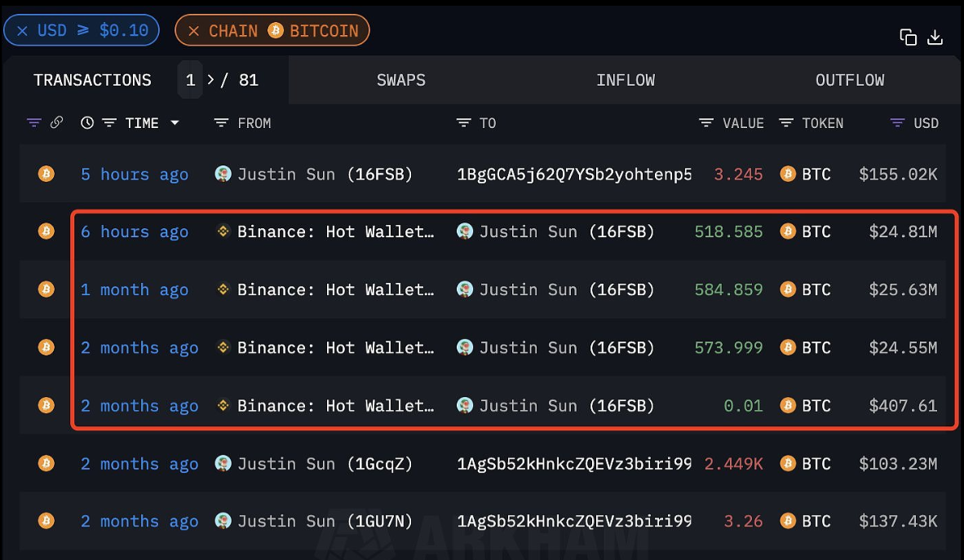Open the USD column filter
The width and height of the screenshot is (964, 560).
897,123
